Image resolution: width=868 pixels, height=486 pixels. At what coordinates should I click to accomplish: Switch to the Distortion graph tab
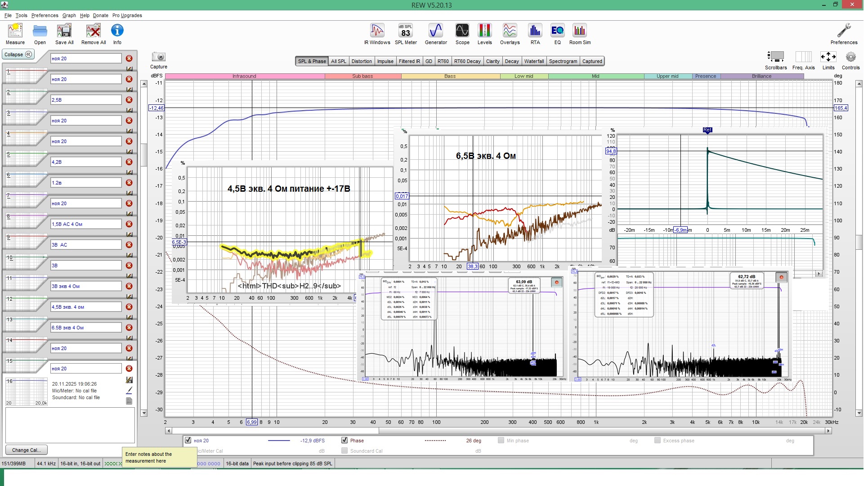click(361, 61)
